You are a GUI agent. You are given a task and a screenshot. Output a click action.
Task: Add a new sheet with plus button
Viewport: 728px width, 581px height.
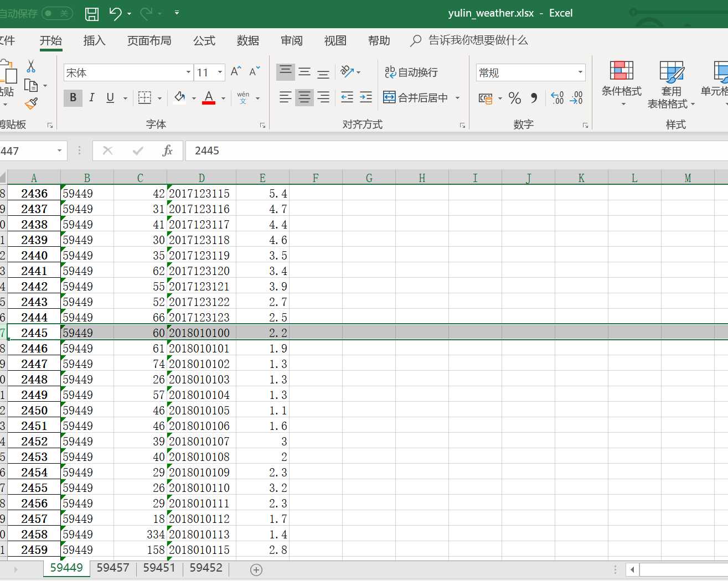coord(256,569)
